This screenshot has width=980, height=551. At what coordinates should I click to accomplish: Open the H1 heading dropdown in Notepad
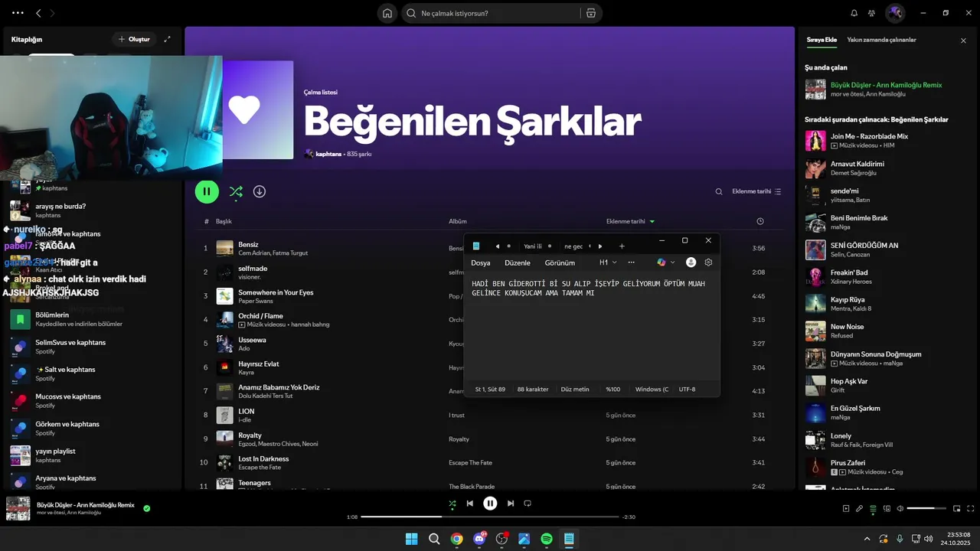(x=608, y=262)
